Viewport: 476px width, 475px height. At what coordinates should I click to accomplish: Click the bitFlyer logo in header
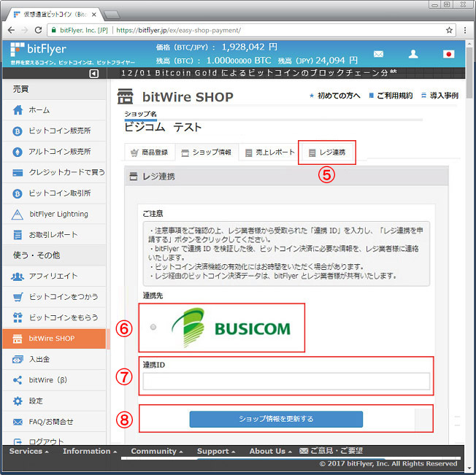38,49
